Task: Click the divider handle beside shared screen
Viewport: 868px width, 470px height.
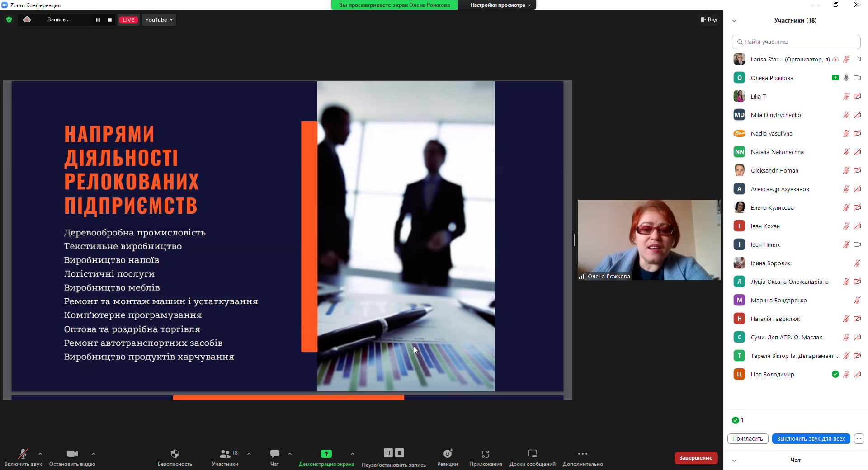Action: pyautogui.click(x=575, y=240)
